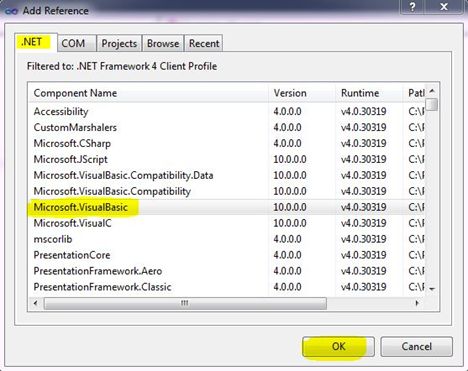Select Microsoft.CSharp in the list
The height and width of the screenshot is (371, 468).
[x=227, y=143]
